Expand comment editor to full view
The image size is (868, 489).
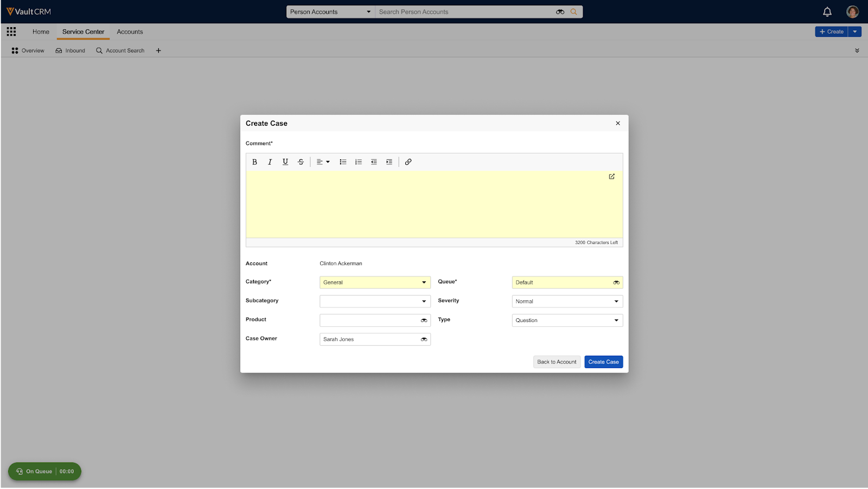pyautogui.click(x=611, y=177)
